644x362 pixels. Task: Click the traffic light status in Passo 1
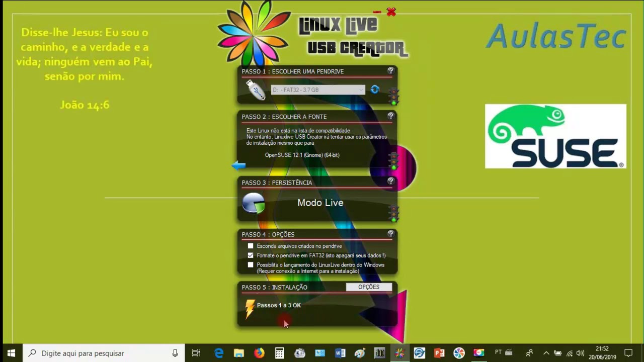click(x=394, y=96)
